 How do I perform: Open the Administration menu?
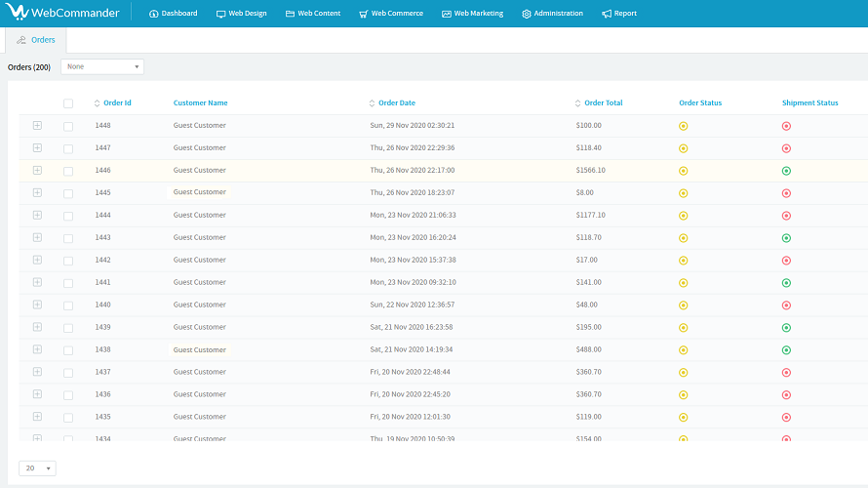coord(552,14)
